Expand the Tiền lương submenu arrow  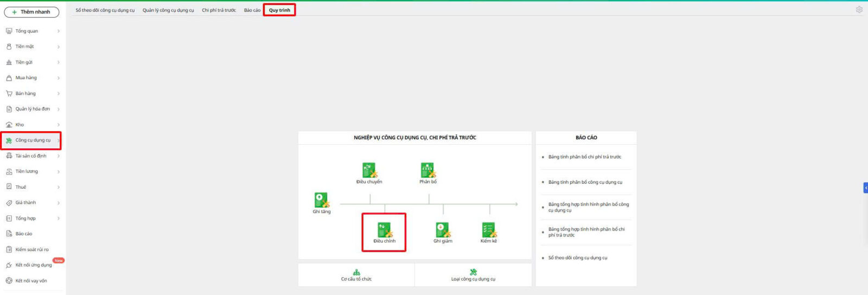tap(59, 172)
